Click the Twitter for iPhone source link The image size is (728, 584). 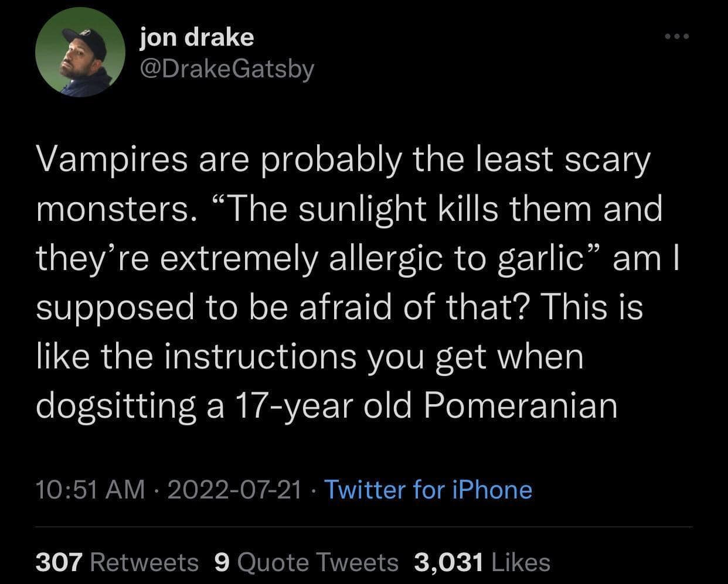pos(428,489)
